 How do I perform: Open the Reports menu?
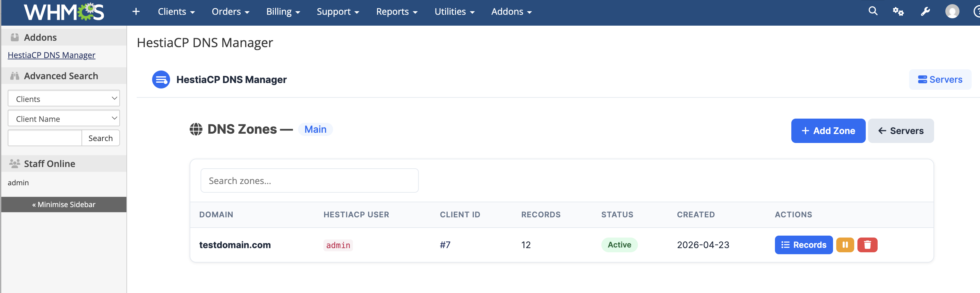pos(396,12)
